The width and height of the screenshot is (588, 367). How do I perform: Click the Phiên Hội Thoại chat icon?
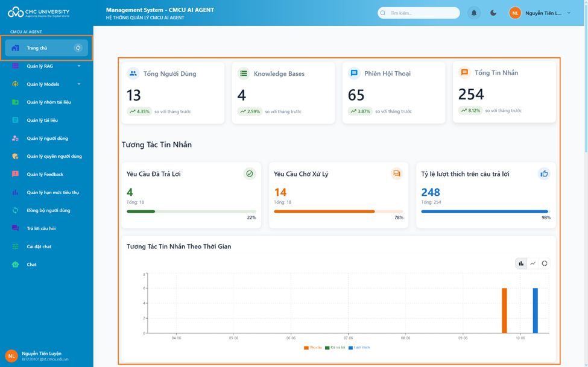pyautogui.click(x=354, y=74)
